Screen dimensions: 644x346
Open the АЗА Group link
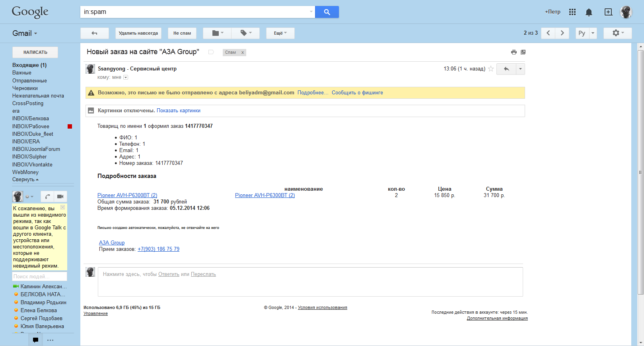tap(112, 242)
